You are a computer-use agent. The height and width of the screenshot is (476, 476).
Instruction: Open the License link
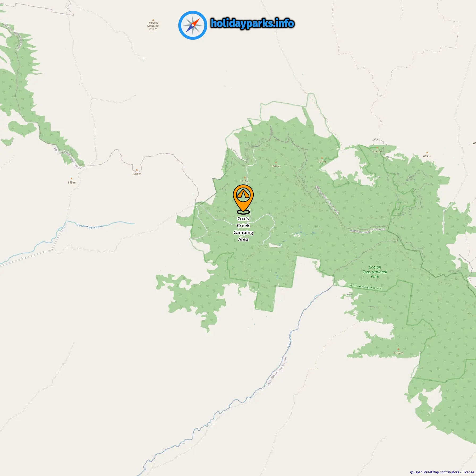click(468, 472)
